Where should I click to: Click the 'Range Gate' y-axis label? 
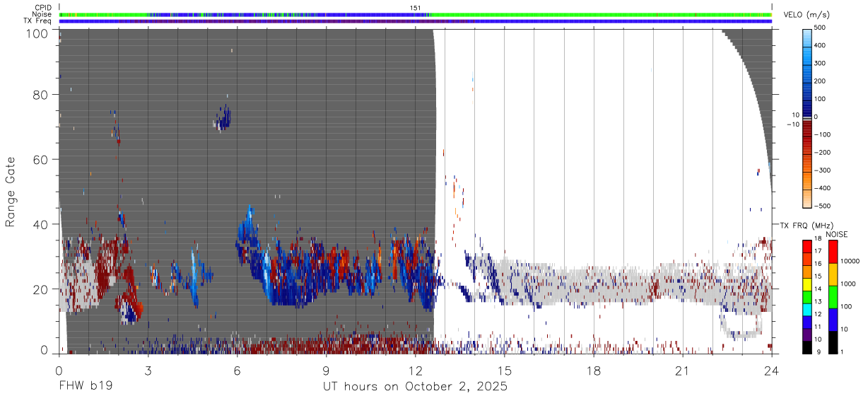[x=11, y=191]
